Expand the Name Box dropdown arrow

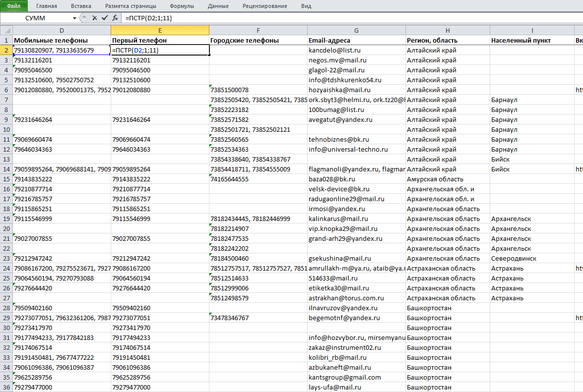[x=74, y=18]
